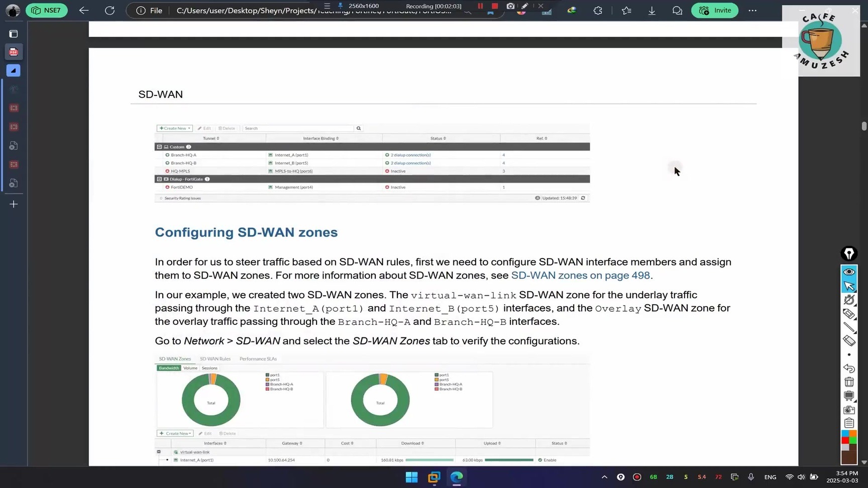Viewport: 868px width, 488px height.
Task: Open the blue-highlighted sidebar tab below PDF
Action: click(x=14, y=71)
